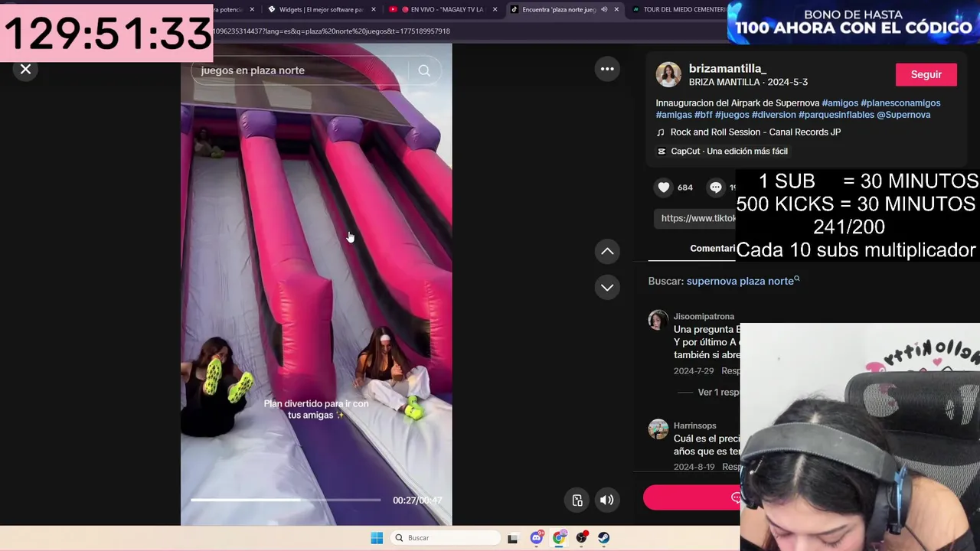Click the date text 2024-7-29
This screenshot has width=980, height=551.
694,370
